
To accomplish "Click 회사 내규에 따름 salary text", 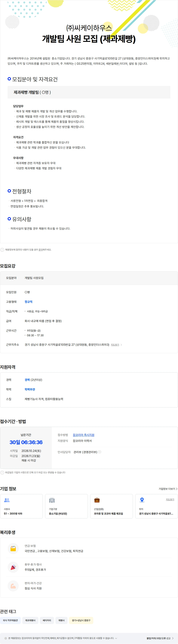I will click(x=43, y=321).
